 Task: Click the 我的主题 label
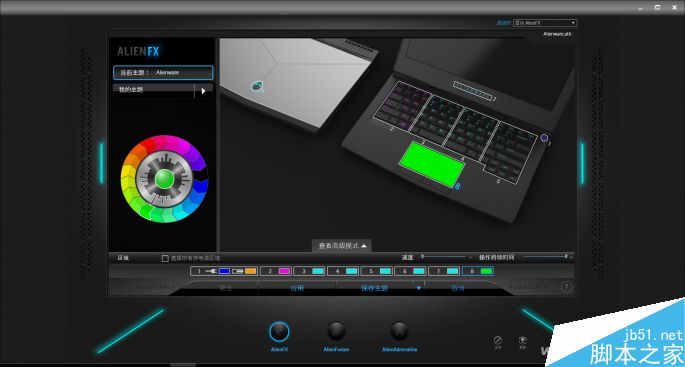pos(131,90)
